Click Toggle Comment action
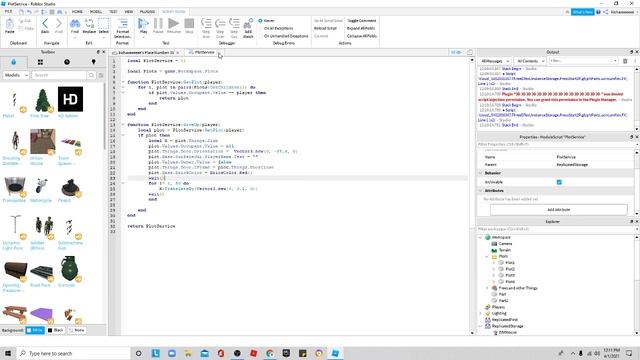The width and height of the screenshot is (640, 360). 362,20
